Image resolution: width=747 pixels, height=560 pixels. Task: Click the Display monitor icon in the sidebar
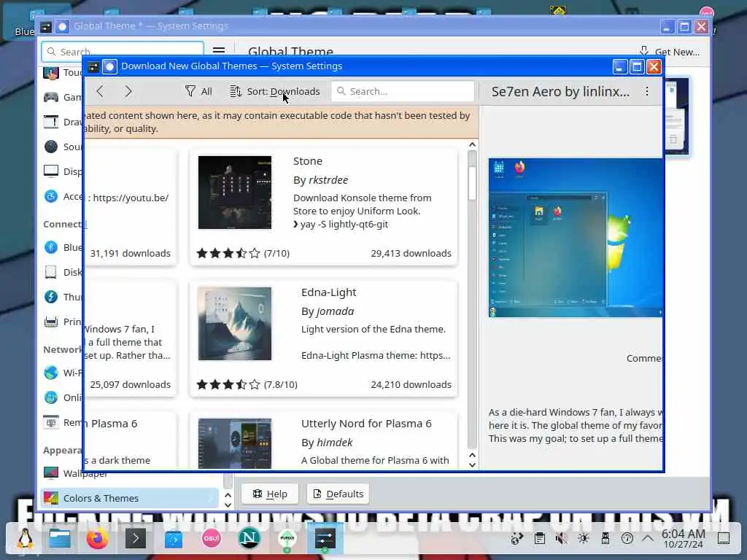click(51, 171)
